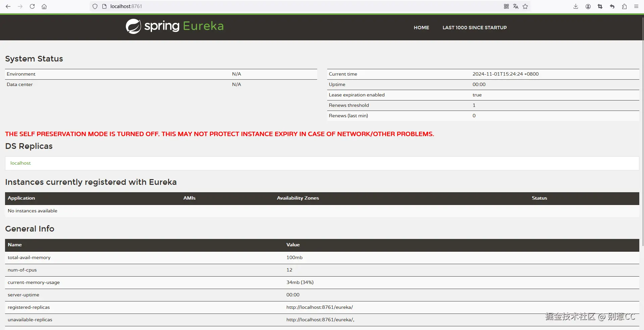Click the Current time value 2024-11-01T15:24:24 +0800
This screenshot has height=330, width=644.
(505, 74)
